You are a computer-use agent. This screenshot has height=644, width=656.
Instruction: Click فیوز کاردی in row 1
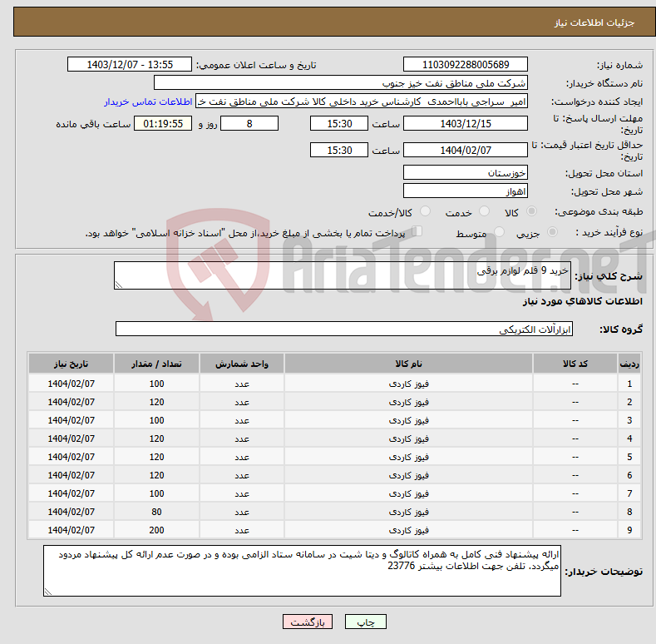(x=409, y=384)
